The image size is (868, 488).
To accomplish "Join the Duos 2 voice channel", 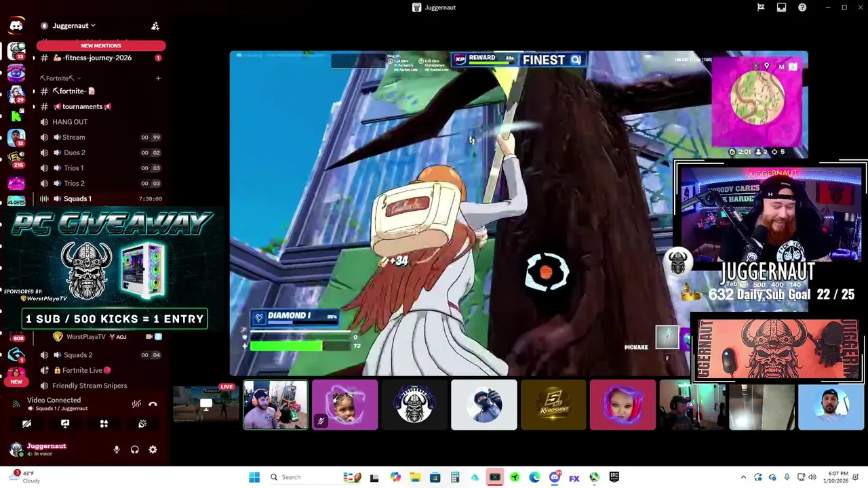I will point(100,152).
